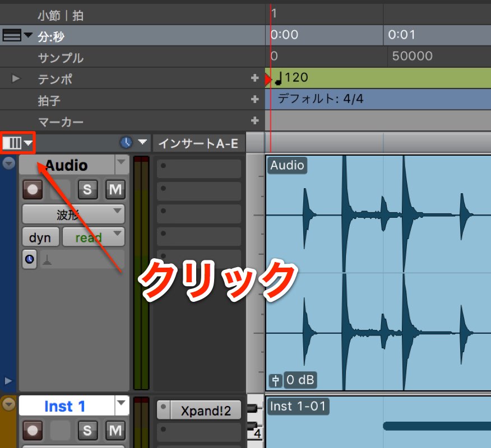Click 0:01 on the 分:秒 ruler
491x448 pixels.
(x=401, y=34)
